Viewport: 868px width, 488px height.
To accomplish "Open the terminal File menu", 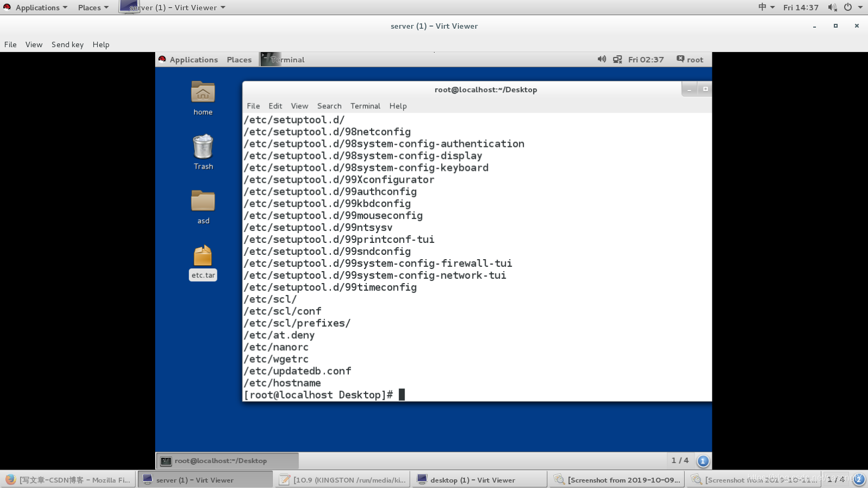I will 253,106.
